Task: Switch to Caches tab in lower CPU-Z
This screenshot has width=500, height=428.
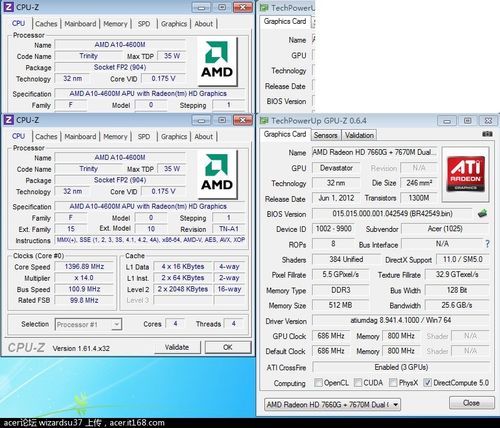Action: coord(46,137)
